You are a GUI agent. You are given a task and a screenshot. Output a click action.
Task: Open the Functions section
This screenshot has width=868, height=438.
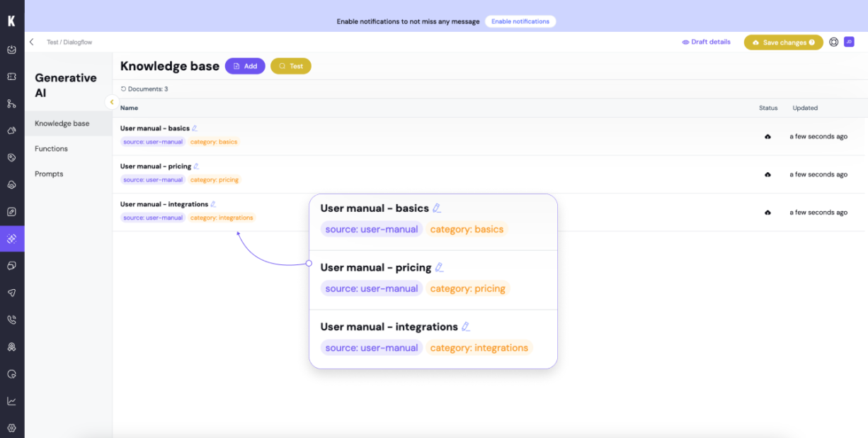pos(51,149)
